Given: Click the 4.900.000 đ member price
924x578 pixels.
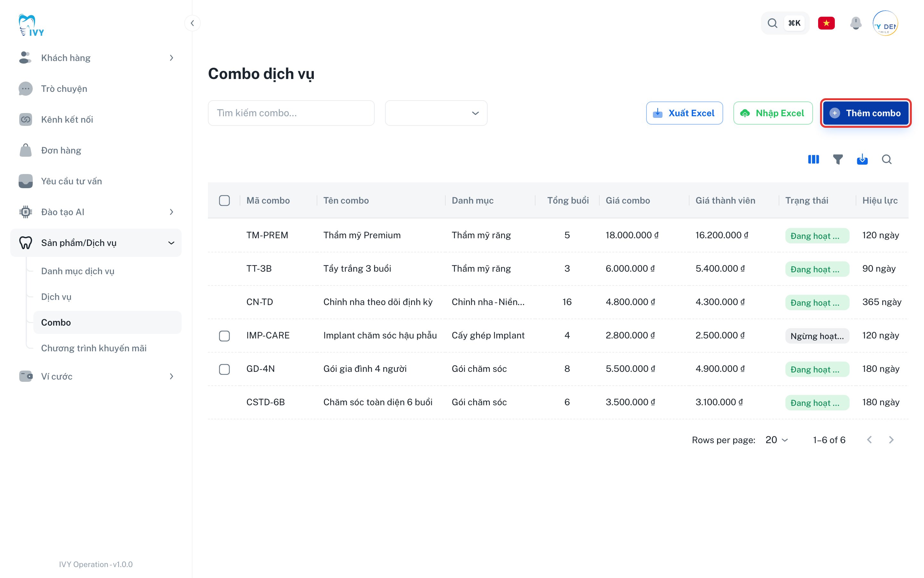Looking at the screenshot, I should (x=720, y=369).
